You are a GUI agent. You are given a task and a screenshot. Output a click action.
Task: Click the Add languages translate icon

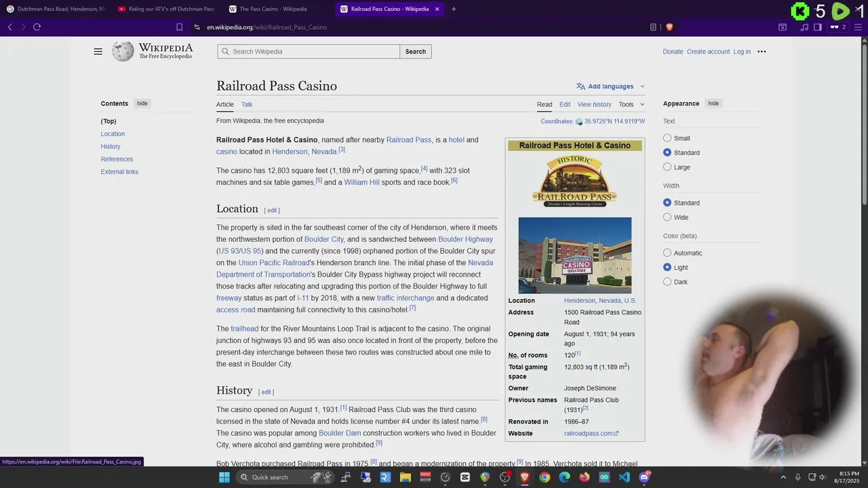(580, 86)
